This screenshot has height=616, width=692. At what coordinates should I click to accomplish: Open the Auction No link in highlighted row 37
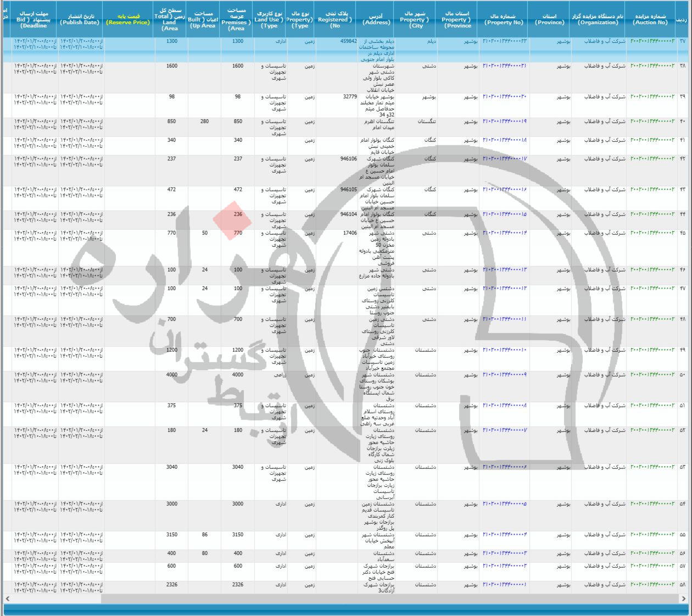[652, 41]
